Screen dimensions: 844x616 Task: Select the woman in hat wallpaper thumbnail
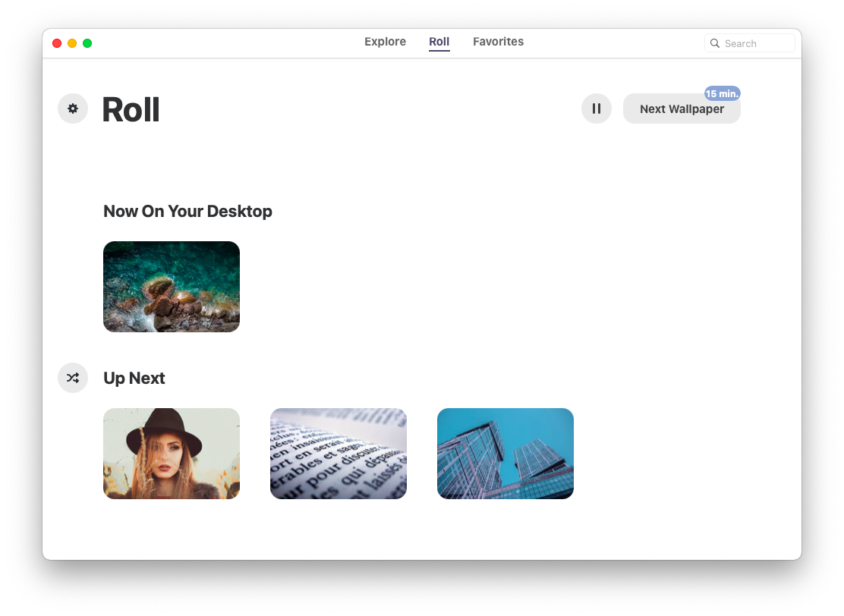[172, 454]
